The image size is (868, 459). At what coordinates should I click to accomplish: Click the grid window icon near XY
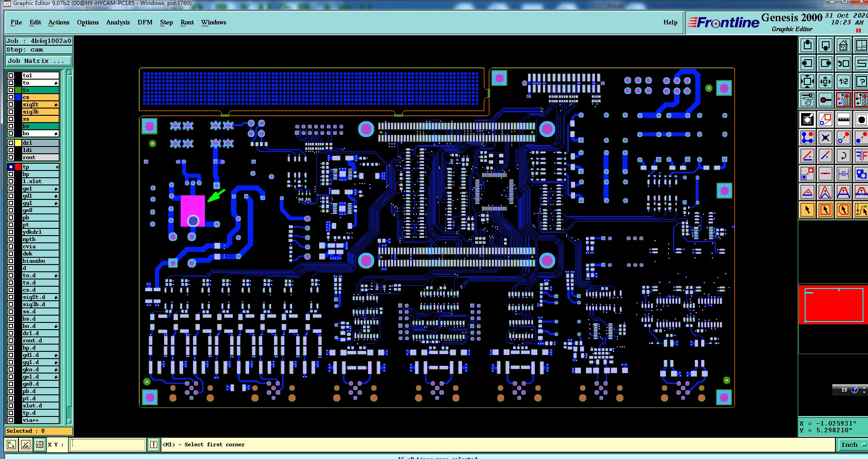coord(40,445)
